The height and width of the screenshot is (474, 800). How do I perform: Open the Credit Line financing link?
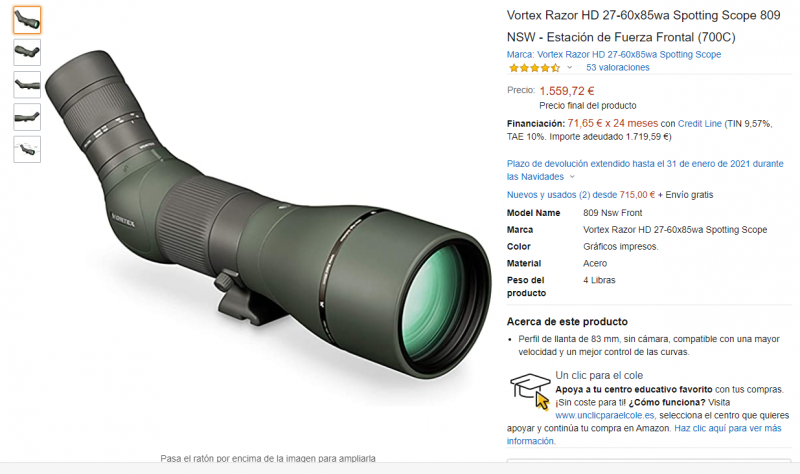[699, 123]
